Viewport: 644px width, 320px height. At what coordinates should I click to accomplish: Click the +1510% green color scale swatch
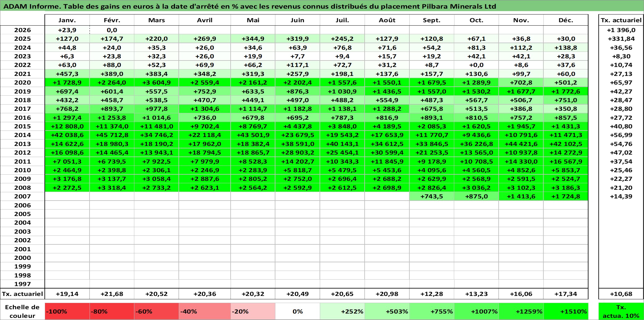[x=566, y=311]
